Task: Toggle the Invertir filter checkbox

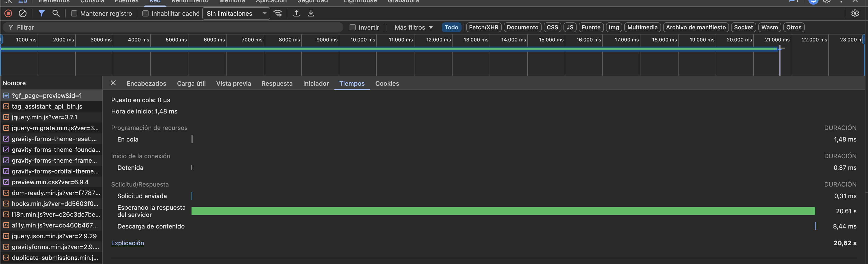Action: (352, 27)
